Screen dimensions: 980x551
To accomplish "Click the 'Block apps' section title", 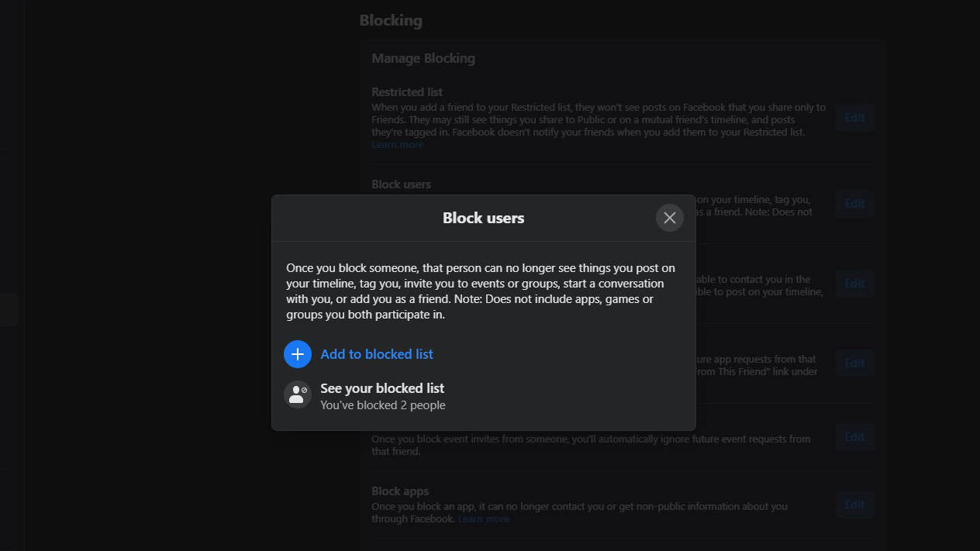I will (x=400, y=491).
